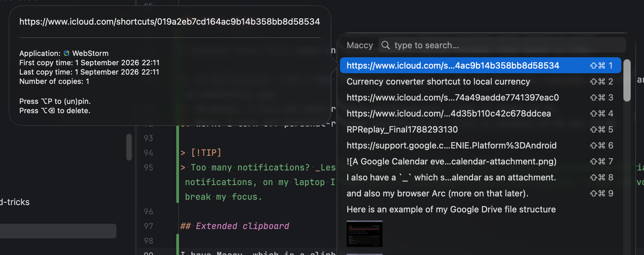Click line number 97 in editor gutter
The height and width of the screenshot is (255, 644).
pyautogui.click(x=148, y=226)
